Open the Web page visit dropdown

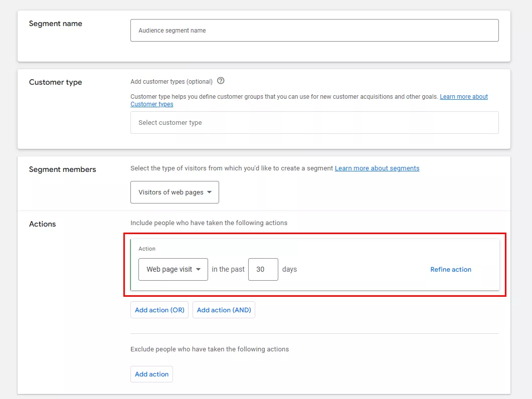point(173,270)
